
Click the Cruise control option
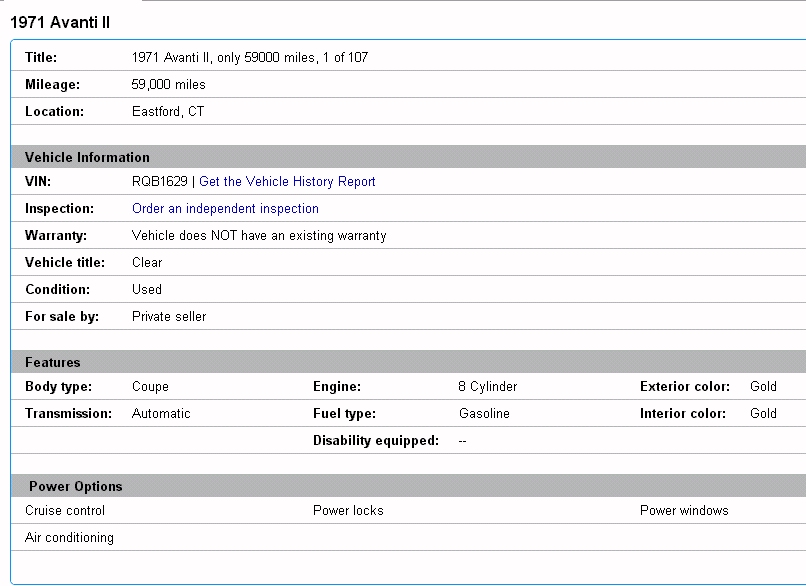(65, 511)
